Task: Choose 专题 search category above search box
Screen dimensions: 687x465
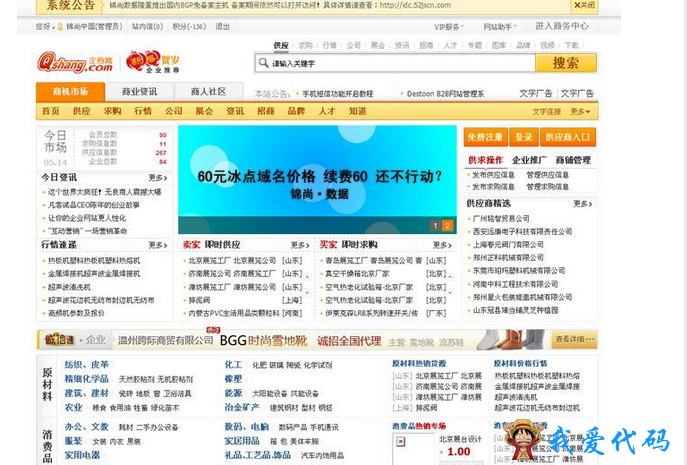Action: (x=475, y=45)
